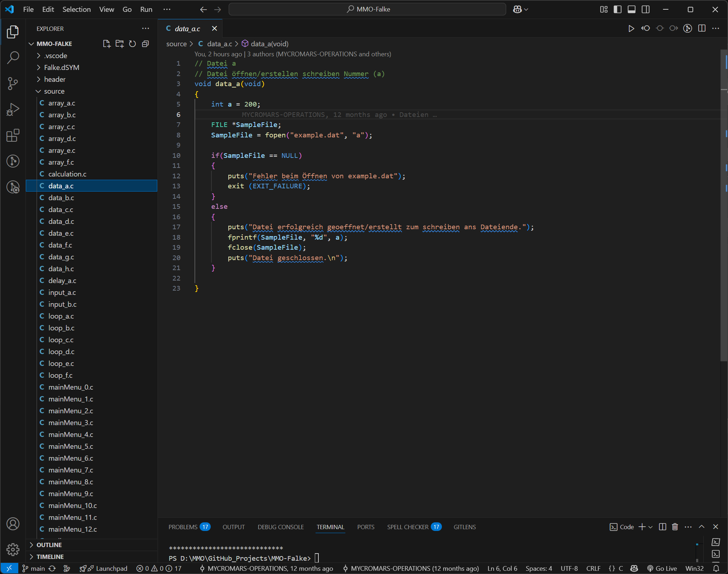Open Run and Debug view
Viewport: 728px width, 574px height.
pos(13,109)
